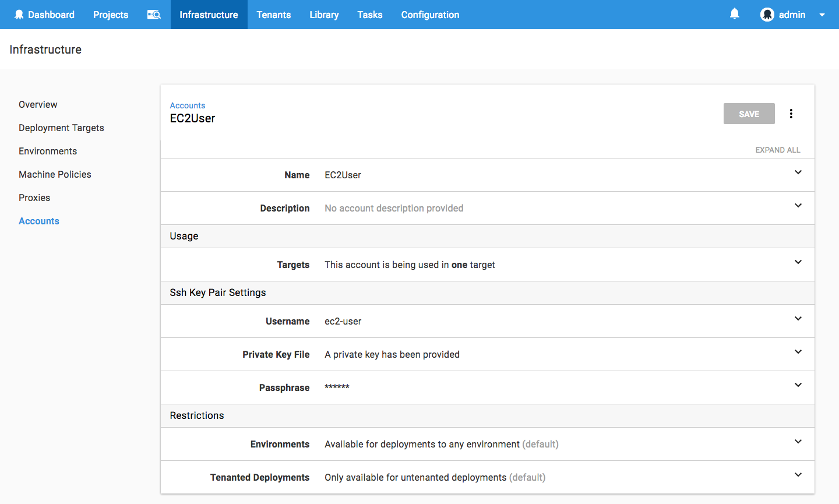The width and height of the screenshot is (839, 504).
Task: Select Deployment Targets in sidebar
Action: [x=61, y=128]
